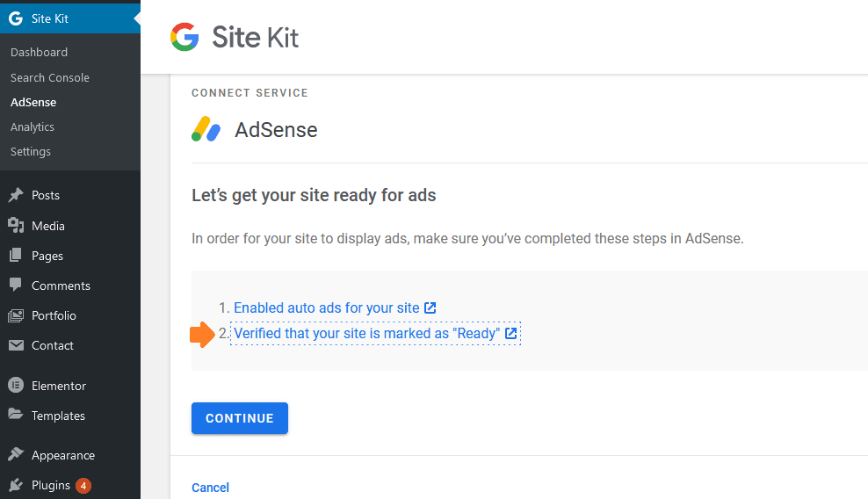Click the Cancel link

(x=210, y=488)
